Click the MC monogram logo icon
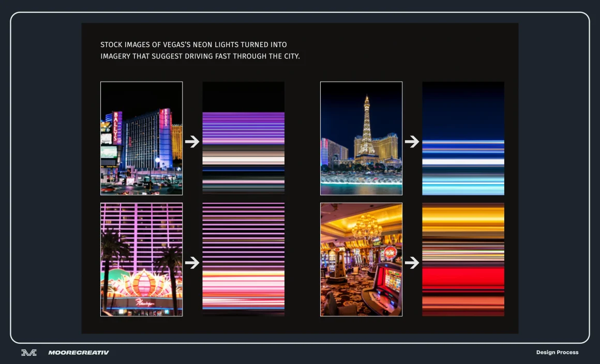This screenshot has width=600, height=364. pyautogui.click(x=29, y=353)
